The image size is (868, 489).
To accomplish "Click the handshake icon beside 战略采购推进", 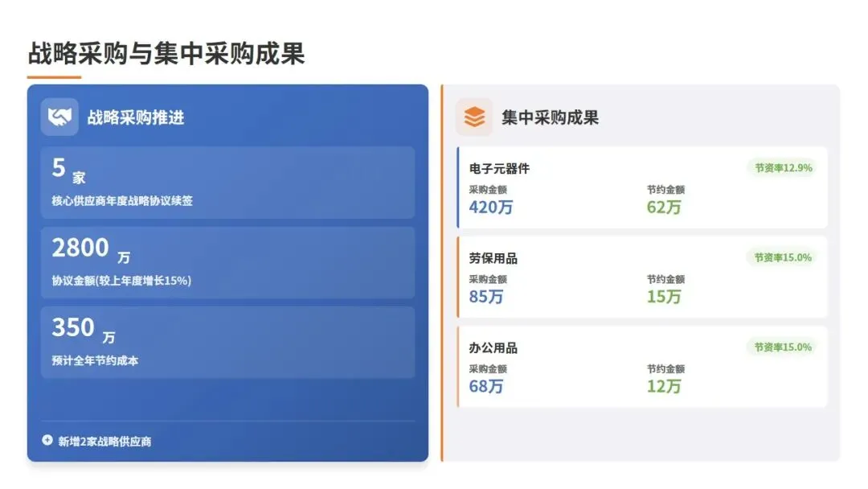I will (x=59, y=117).
